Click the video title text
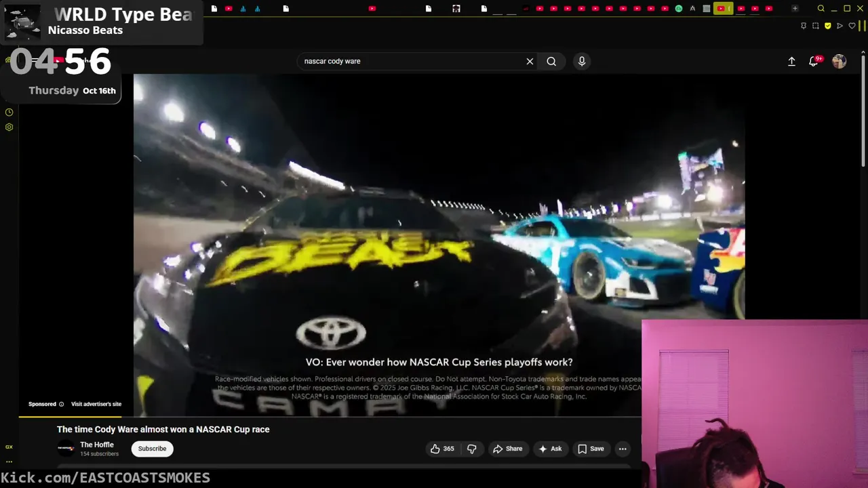The image size is (868, 488). click(163, 429)
